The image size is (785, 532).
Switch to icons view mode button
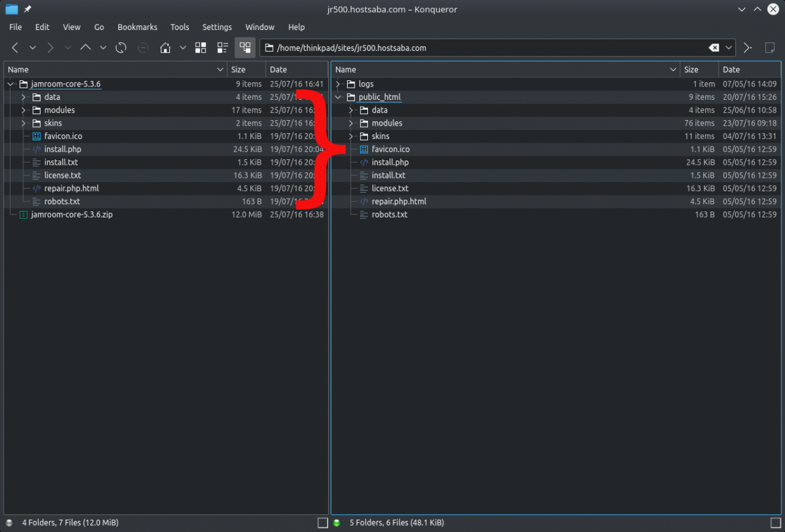pos(201,48)
